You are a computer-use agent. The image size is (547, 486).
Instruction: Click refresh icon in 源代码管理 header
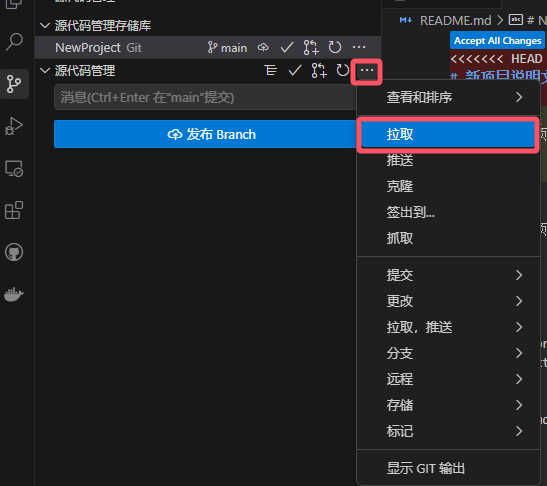click(343, 70)
